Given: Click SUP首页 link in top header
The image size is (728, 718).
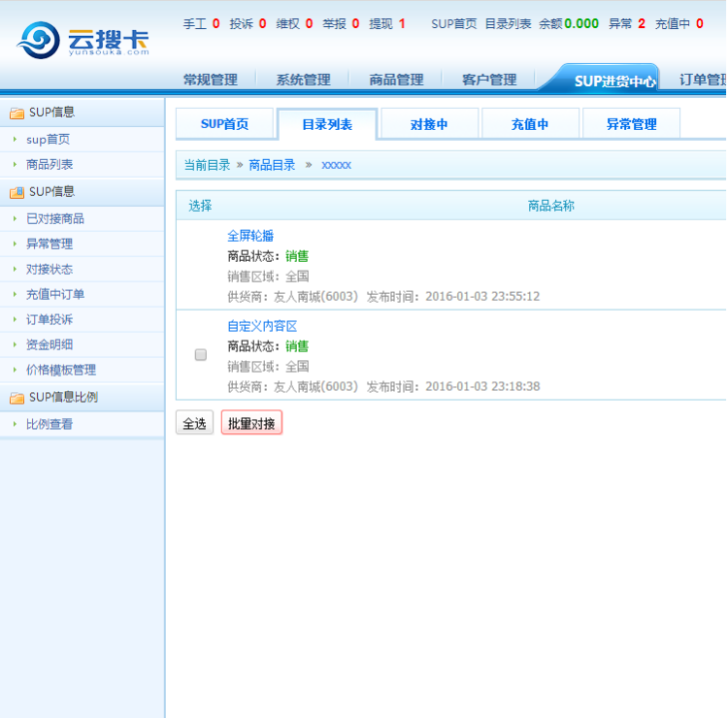Looking at the screenshot, I should [x=453, y=23].
